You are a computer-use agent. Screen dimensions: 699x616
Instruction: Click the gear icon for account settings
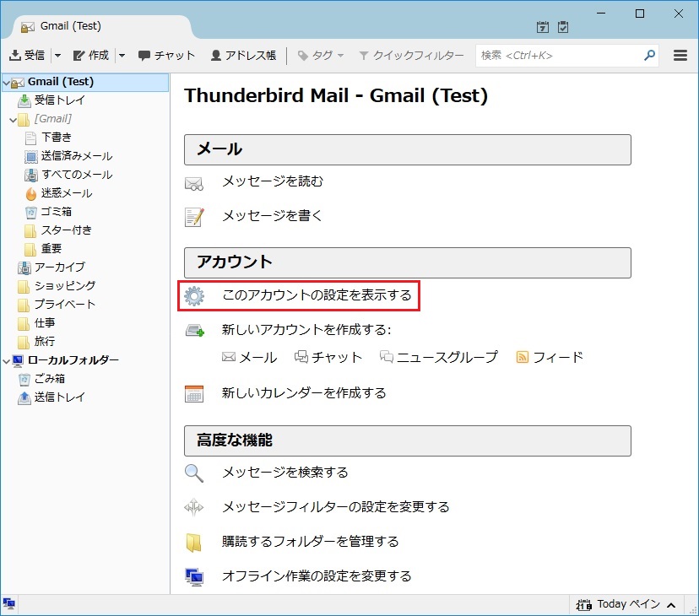pos(194,296)
